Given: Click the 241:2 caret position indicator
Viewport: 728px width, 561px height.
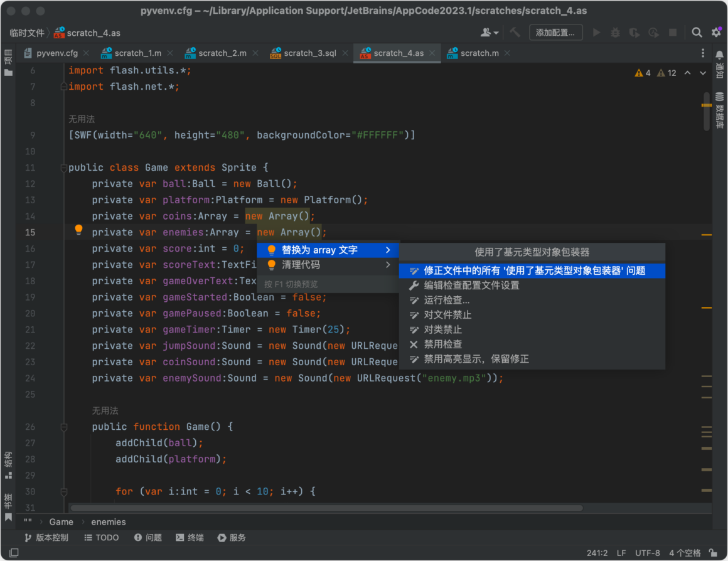Looking at the screenshot, I should 597,553.
